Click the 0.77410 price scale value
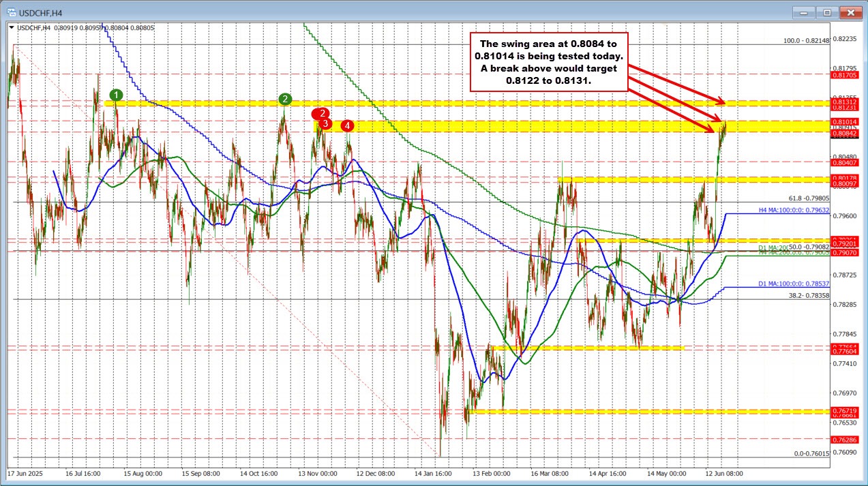This screenshot has width=868, height=486. click(x=843, y=363)
